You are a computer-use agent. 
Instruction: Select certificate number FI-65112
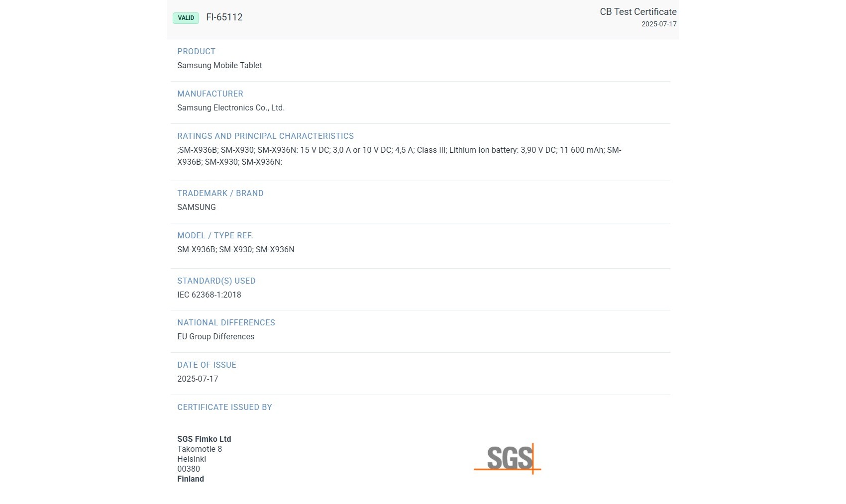coord(224,17)
